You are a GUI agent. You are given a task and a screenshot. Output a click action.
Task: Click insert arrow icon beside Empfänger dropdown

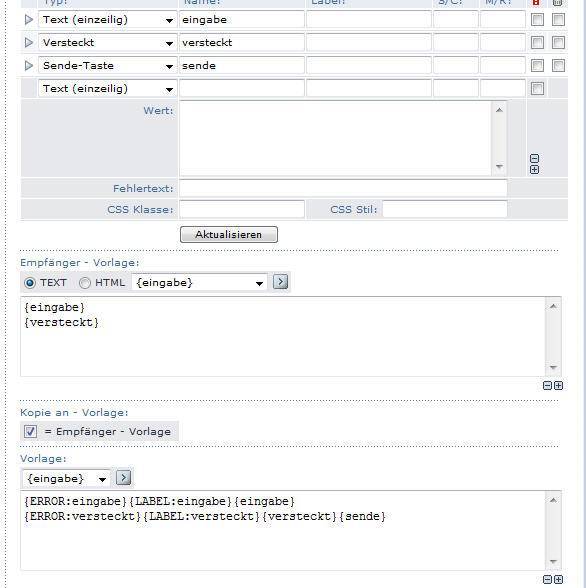click(x=280, y=281)
